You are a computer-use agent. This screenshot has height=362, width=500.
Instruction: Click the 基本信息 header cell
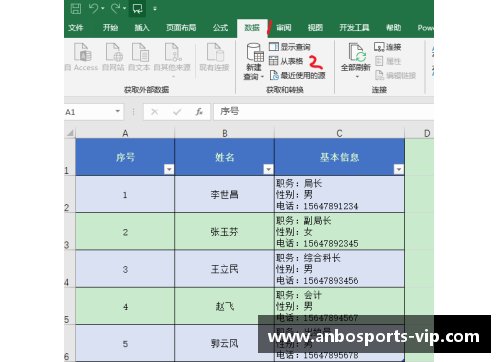[x=339, y=157]
